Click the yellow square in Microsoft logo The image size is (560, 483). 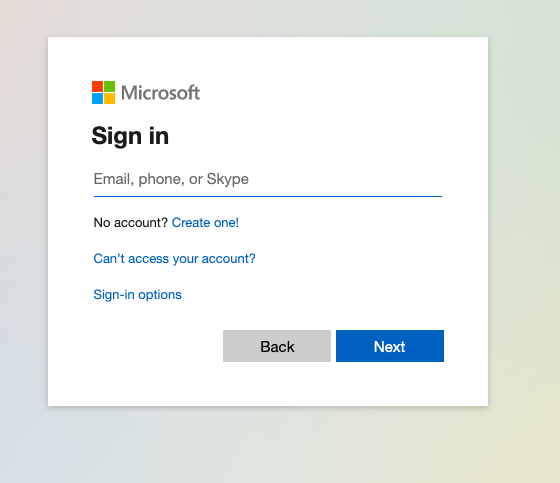pyautogui.click(x=110, y=99)
